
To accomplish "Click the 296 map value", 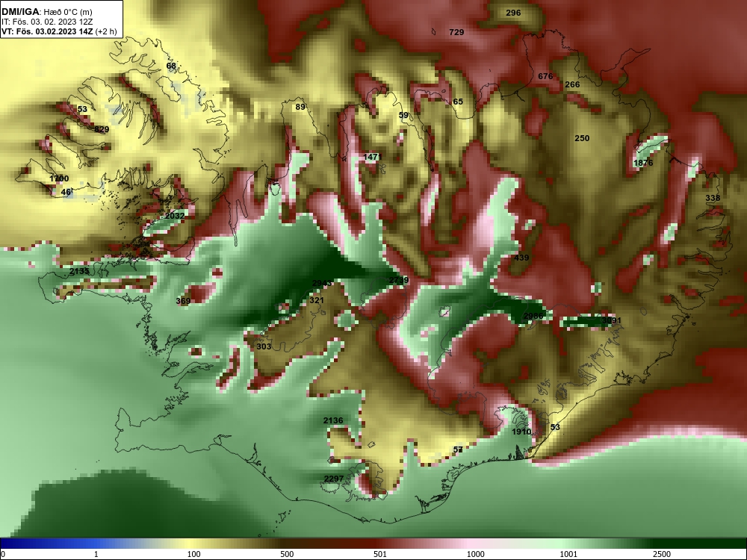I will pos(513,13).
